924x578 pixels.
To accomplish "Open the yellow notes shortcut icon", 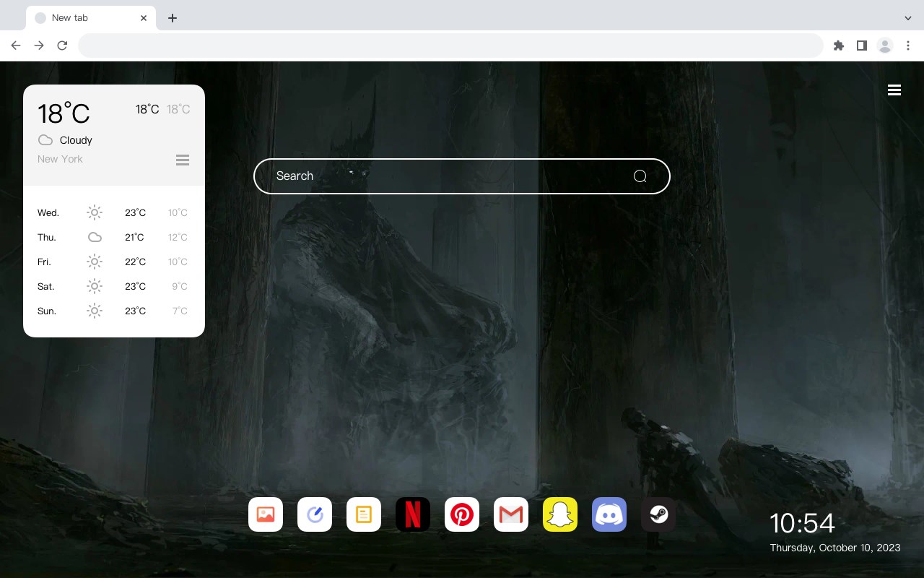I will pyautogui.click(x=364, y=514).
